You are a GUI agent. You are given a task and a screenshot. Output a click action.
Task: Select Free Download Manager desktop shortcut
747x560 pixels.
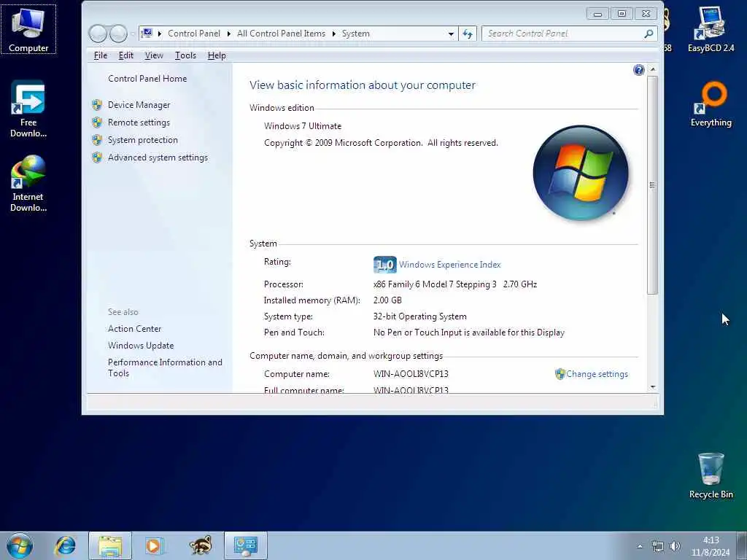(28, 109)
